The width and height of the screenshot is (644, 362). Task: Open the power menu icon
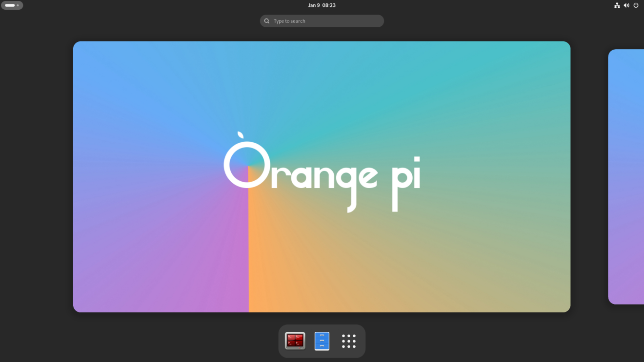[636, 5]
